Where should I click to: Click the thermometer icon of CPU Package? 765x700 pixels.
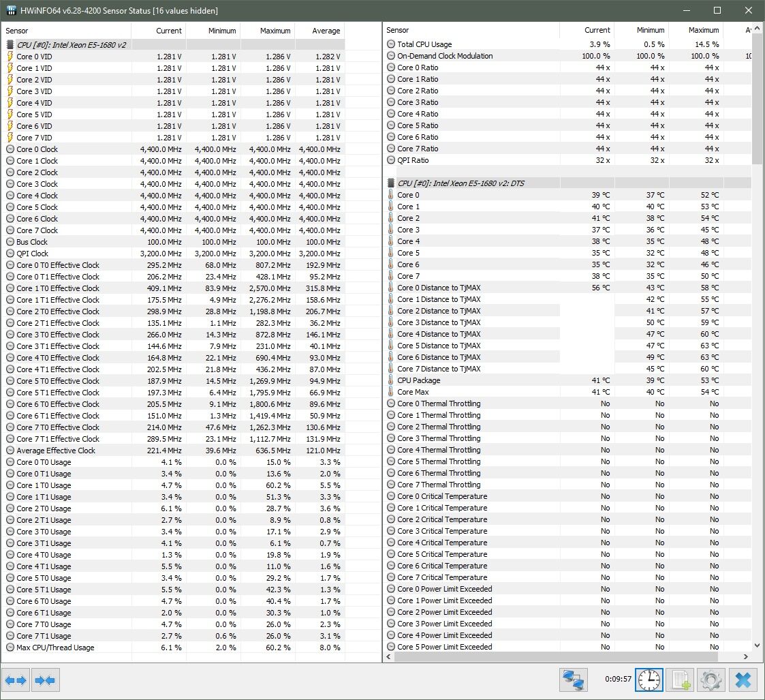[x=391, y=380]
